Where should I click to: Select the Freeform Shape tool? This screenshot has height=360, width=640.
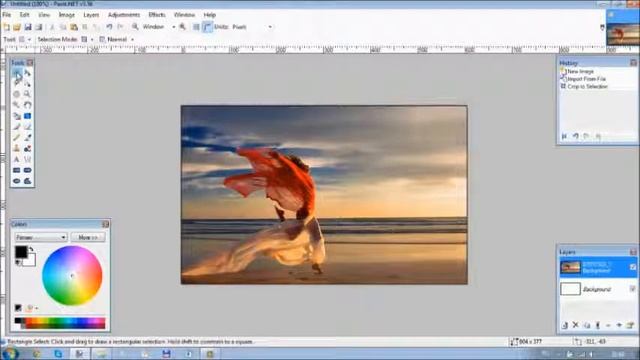click(x=27, y=181)
